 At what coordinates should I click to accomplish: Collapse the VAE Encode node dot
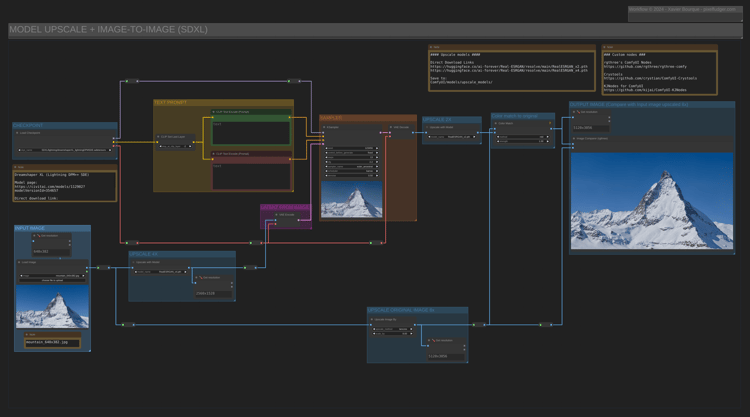pyautogui.click(x=276, y=215)
